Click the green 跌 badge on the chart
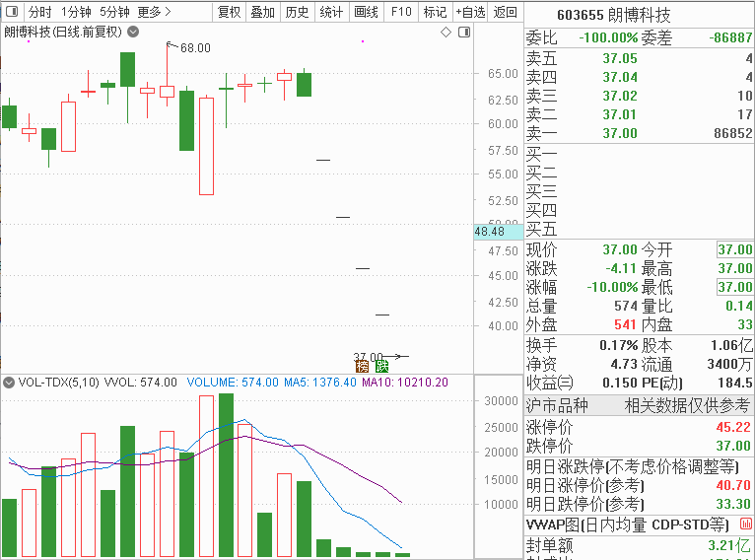Viewport: 755px width, 560px height. tap(380, 367)
